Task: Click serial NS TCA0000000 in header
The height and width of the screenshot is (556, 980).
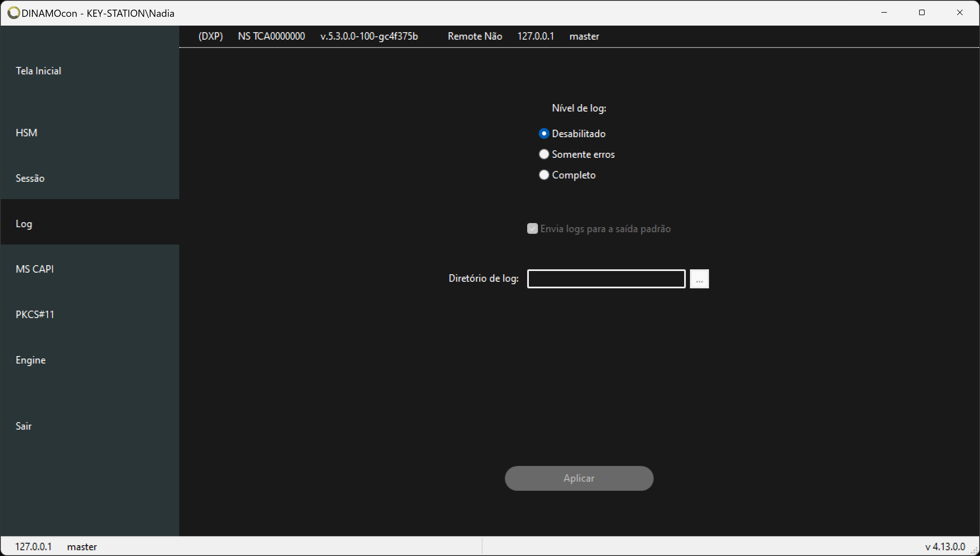Action: (x=272, y=36)
